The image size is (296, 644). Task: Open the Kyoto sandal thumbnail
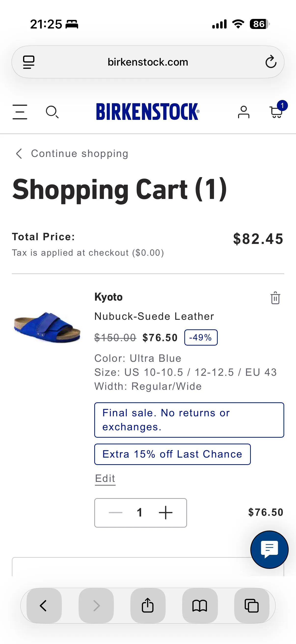click(47, 327)
